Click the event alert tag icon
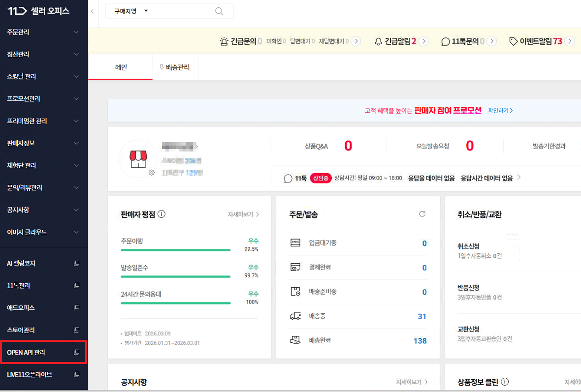Image resolution: width=581 pixels, height=392 pixels. (513, 41)
